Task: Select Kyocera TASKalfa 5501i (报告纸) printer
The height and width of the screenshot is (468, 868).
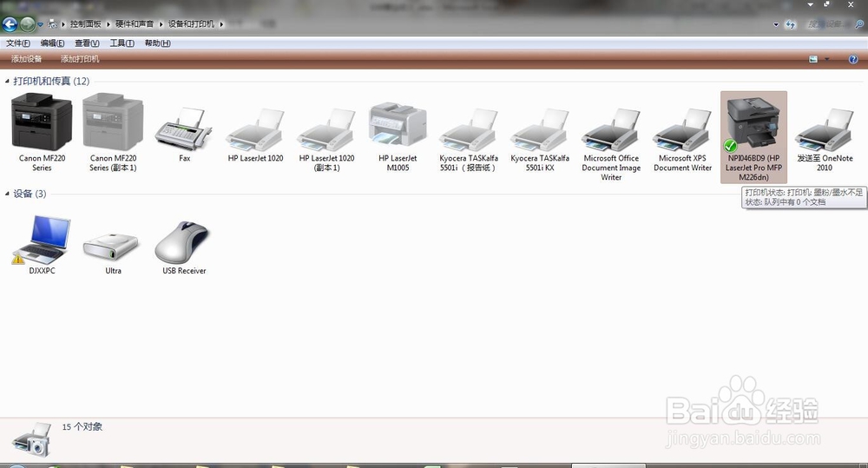Action: click(x=469, y=129)
